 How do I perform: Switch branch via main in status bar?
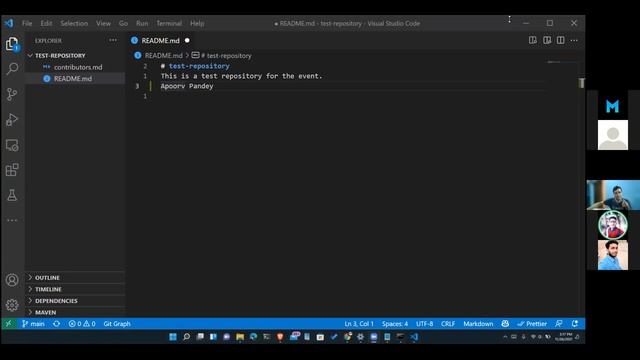tap(33, 324)
